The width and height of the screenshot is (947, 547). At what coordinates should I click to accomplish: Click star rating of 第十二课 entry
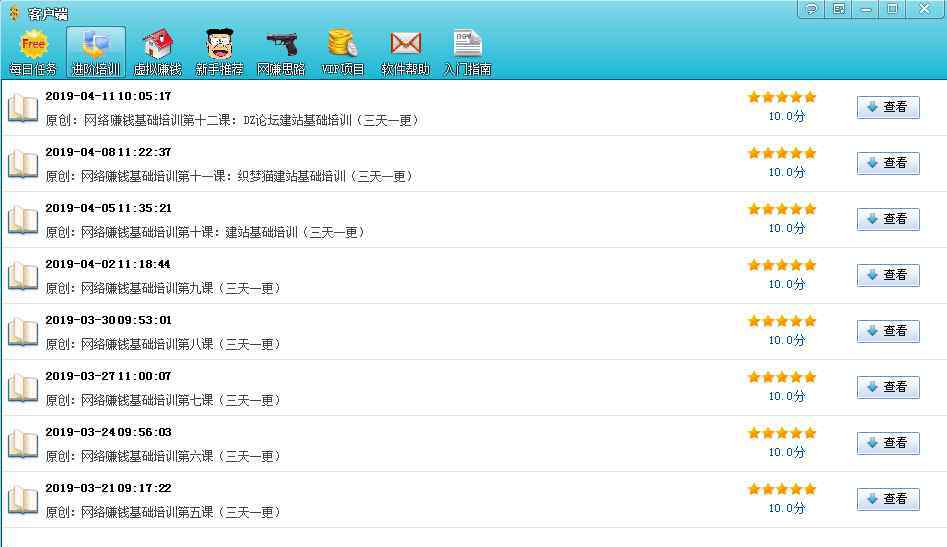tap(782, 97)
